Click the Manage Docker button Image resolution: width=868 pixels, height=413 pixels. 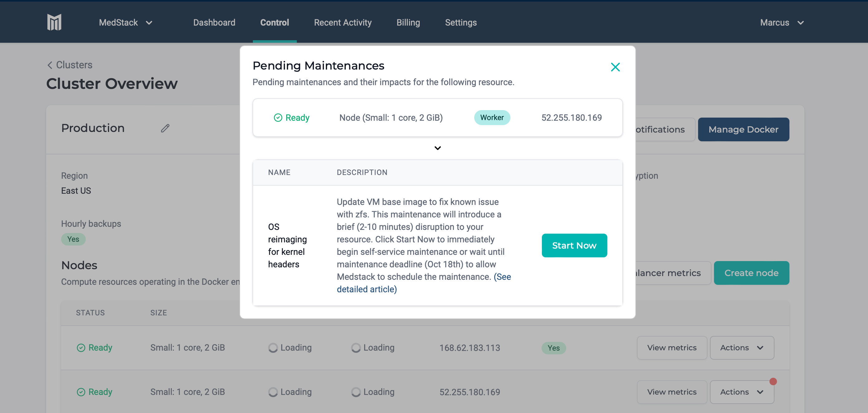[743, 129]
